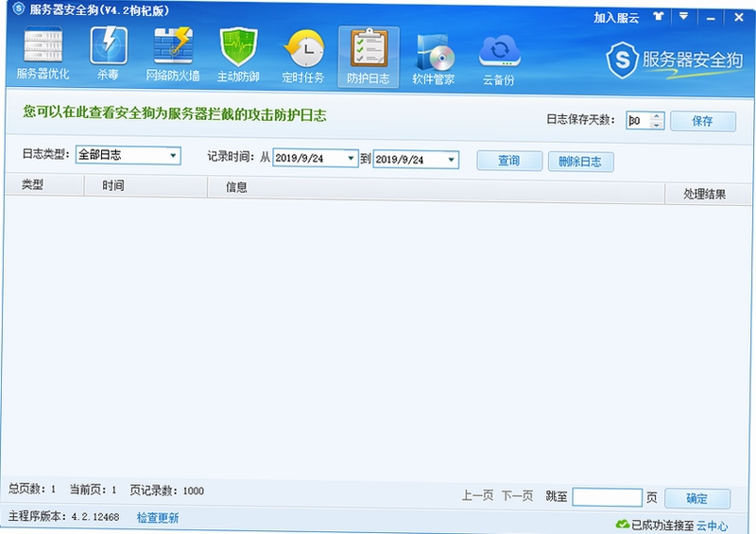
Task: Click the 日志保存天数 value field showing 30
Action: [x=639, y=121]
